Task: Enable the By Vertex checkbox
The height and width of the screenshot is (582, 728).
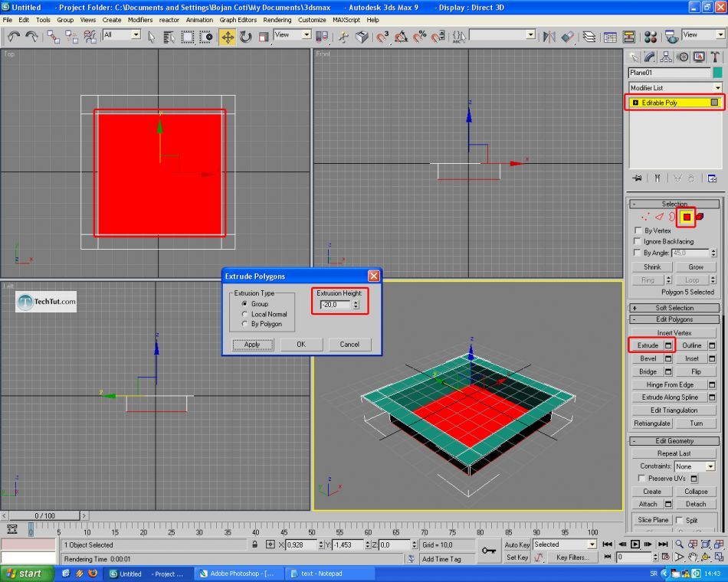Action: (638, 231)
